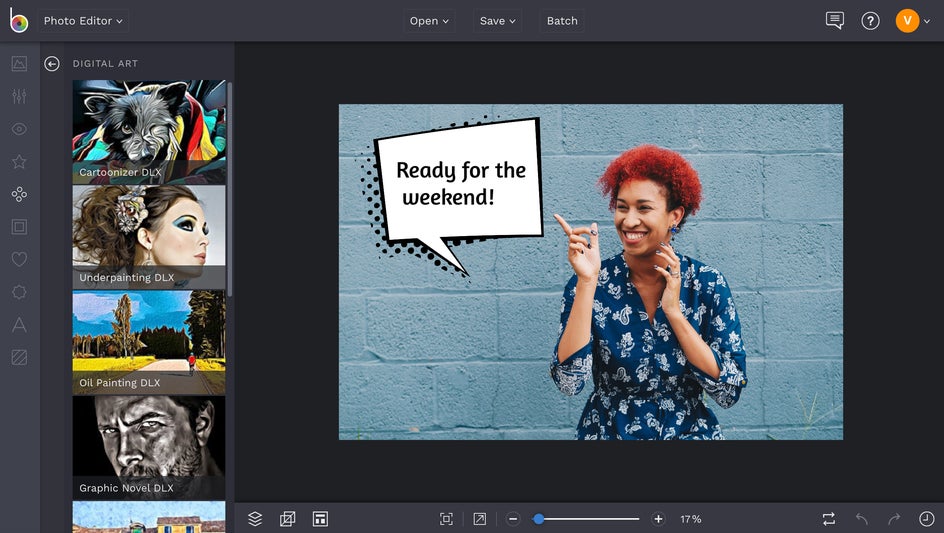Choose the Oil Painting DLX effect
The width and height of the screenshot is (944, 533).
pyautogui.click(x=149, y=342)
